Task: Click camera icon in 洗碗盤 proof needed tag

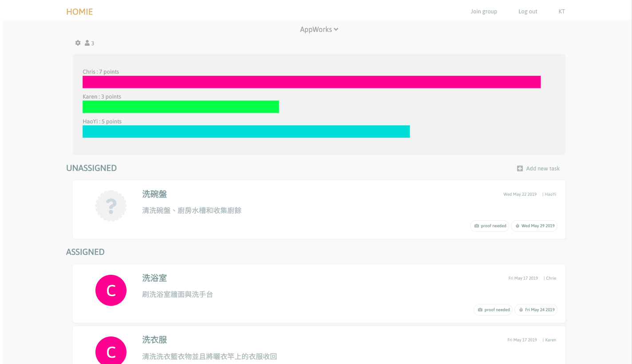Action: click(477, 226)
